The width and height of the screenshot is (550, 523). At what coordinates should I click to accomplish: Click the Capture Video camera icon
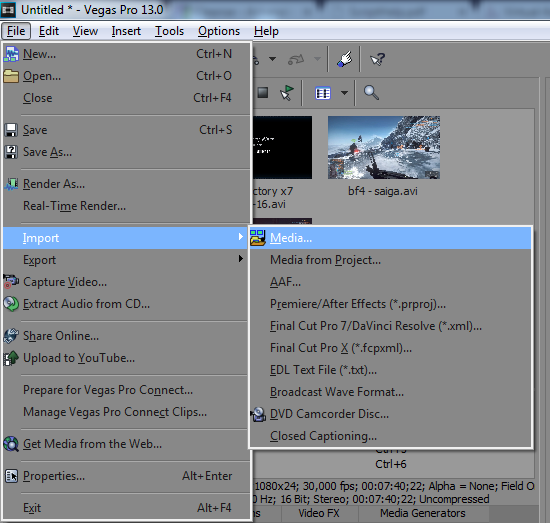click(x=11, y=282)
